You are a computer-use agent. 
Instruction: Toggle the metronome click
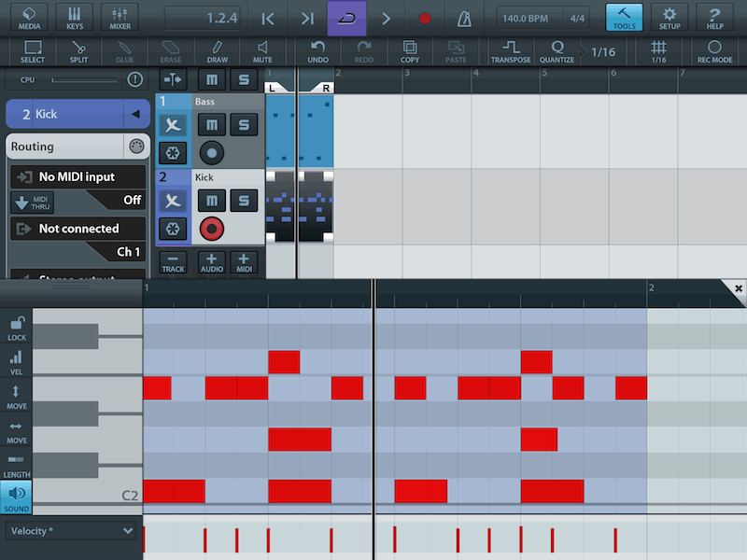coord(464,19)
